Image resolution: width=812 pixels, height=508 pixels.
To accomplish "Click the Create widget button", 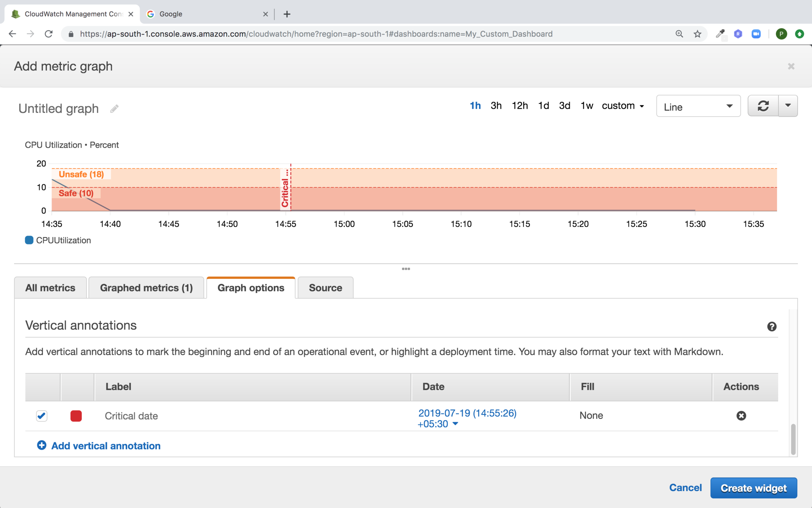I will 753,488.
